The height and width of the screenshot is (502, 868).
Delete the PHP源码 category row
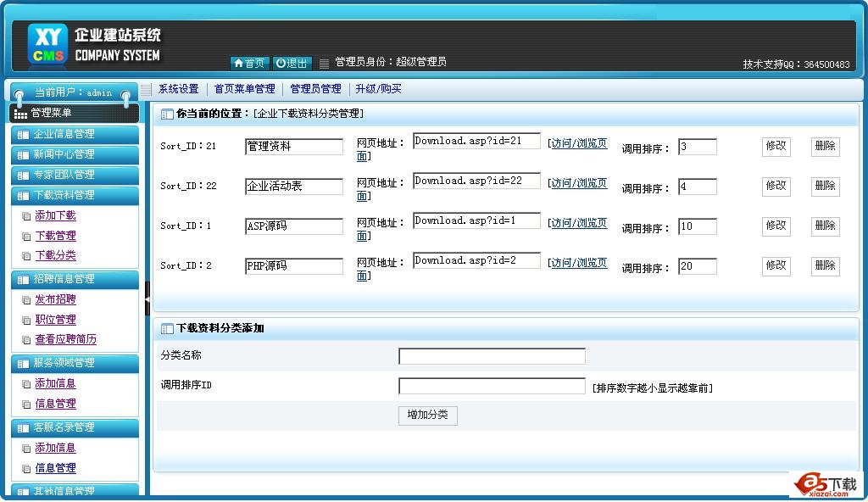coord(825,266)
